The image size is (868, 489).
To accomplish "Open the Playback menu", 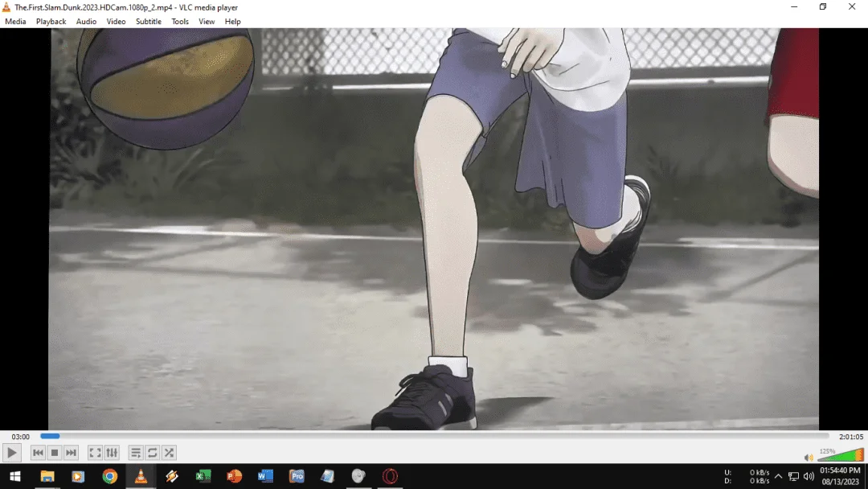I will [51, 22].
